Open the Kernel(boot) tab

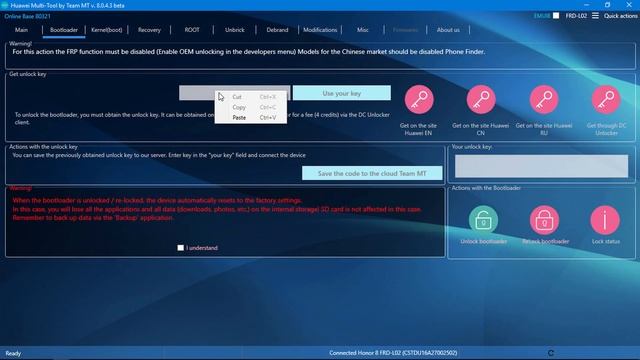(107, 30)
